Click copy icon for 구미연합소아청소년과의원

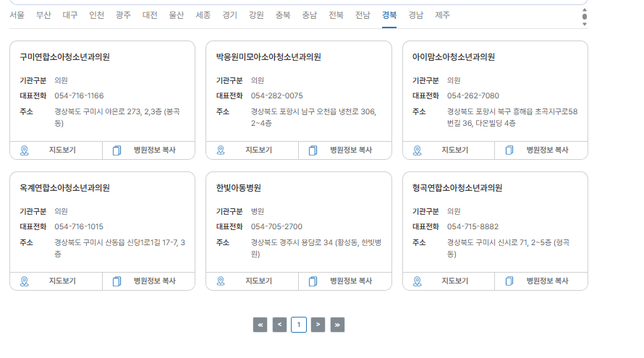(x=116, y=150)
